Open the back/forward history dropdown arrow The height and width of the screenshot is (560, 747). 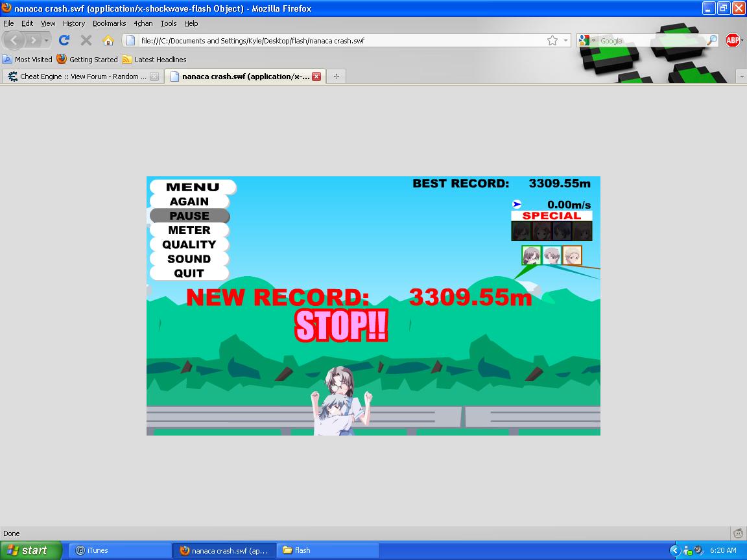tap(46, 40)
